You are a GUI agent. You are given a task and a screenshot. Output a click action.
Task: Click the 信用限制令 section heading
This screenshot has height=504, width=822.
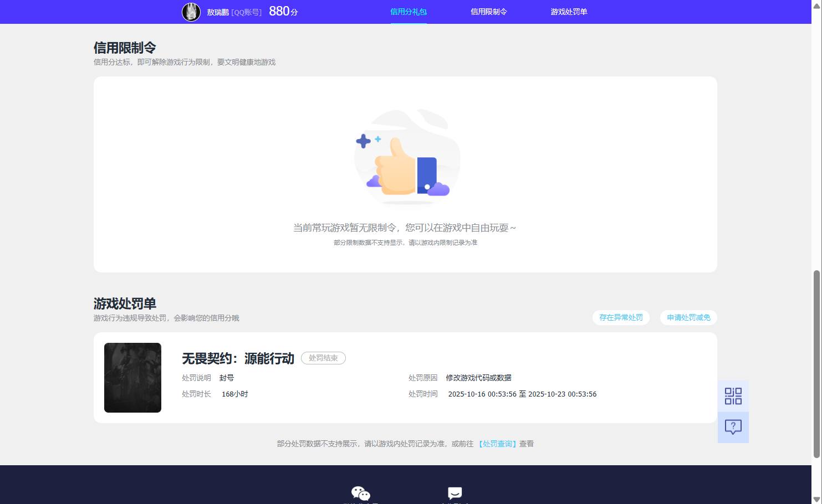[125, 48]
